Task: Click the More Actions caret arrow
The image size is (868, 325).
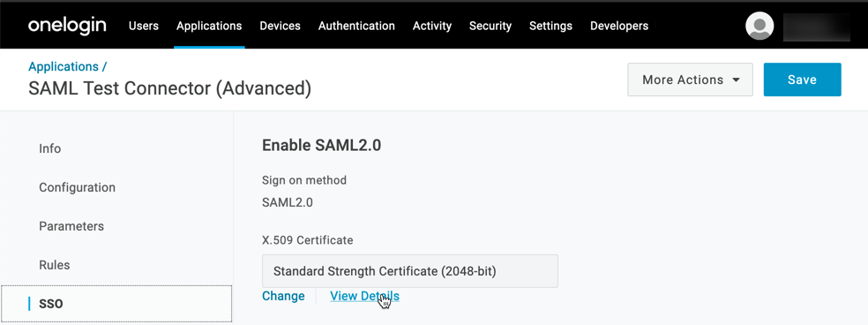Action: pos(736,79)
